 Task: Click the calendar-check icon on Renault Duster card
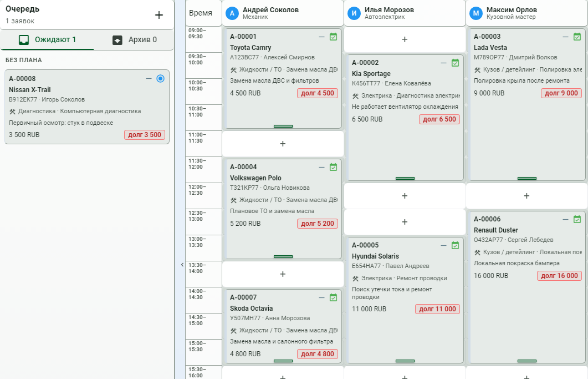pos(577,219)
